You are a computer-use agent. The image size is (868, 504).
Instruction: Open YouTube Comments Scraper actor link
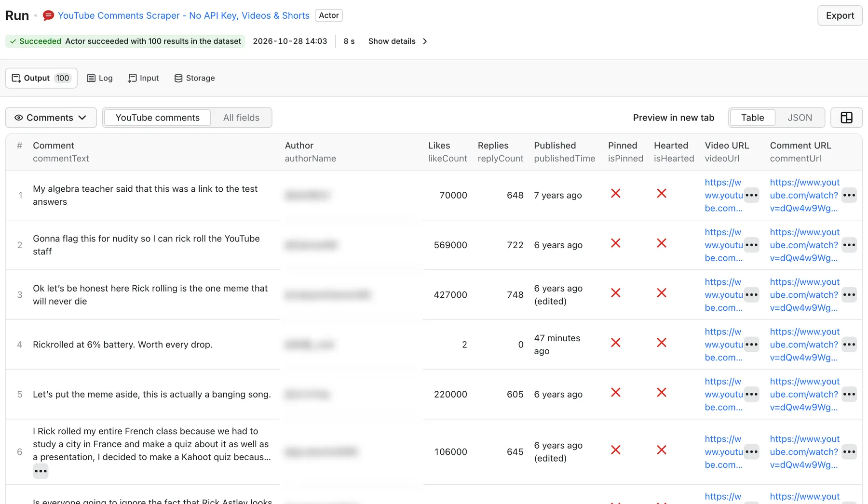pos(184,15)
